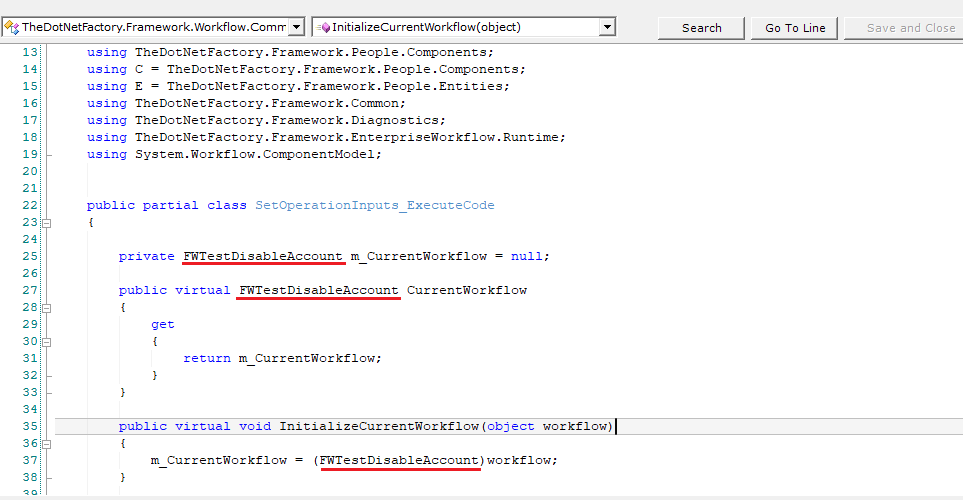Screen dimensions: 965x500
Task: Click the using People.Components statement on line 13
Action: [290, 52]
